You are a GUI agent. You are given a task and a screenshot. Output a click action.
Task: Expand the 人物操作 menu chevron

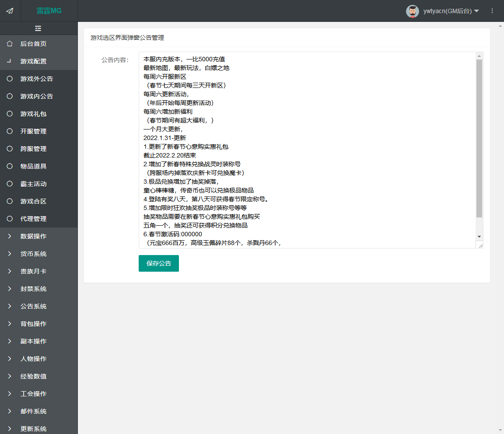10,359
